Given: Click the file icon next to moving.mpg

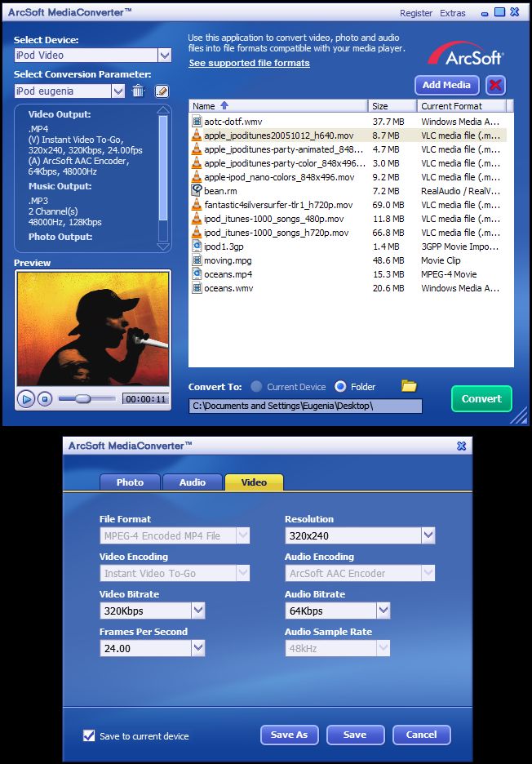Looking at the screenshot, I should tap(197, 260).
